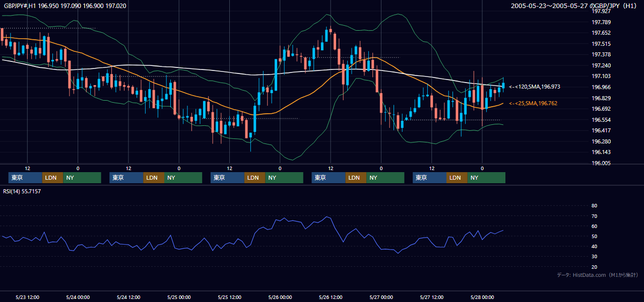Click price axis label 197.103

[601, 76]
